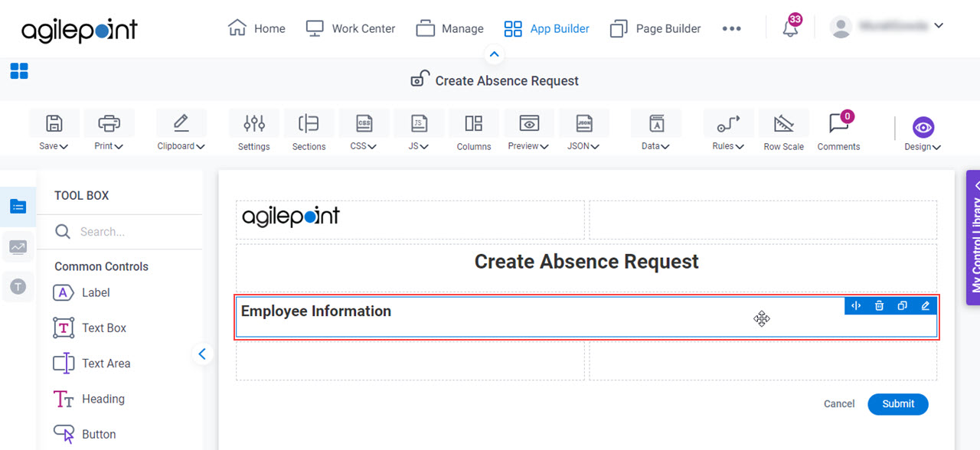The image size is (980, 450).
Task: Select the T sidebar icon
Action: [x=18, y=286]
